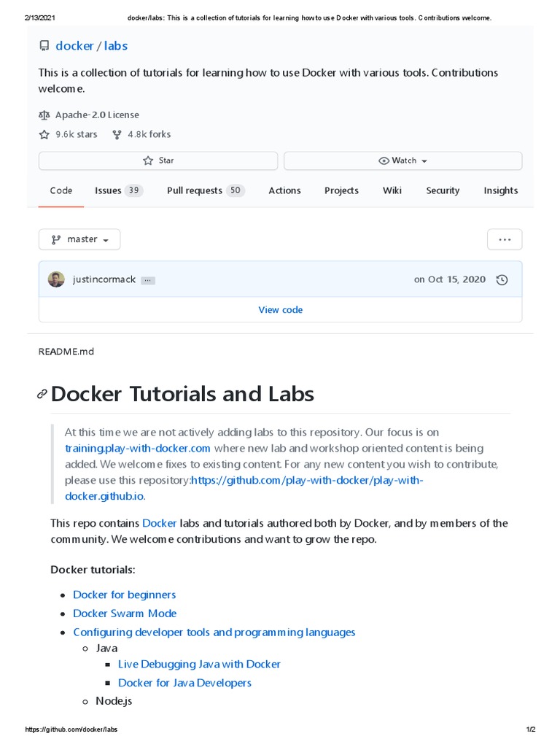Image resolution: width=560 pixels, height=747 pixels.
Task: Click the repository book icon
Action: click(44, 46)
